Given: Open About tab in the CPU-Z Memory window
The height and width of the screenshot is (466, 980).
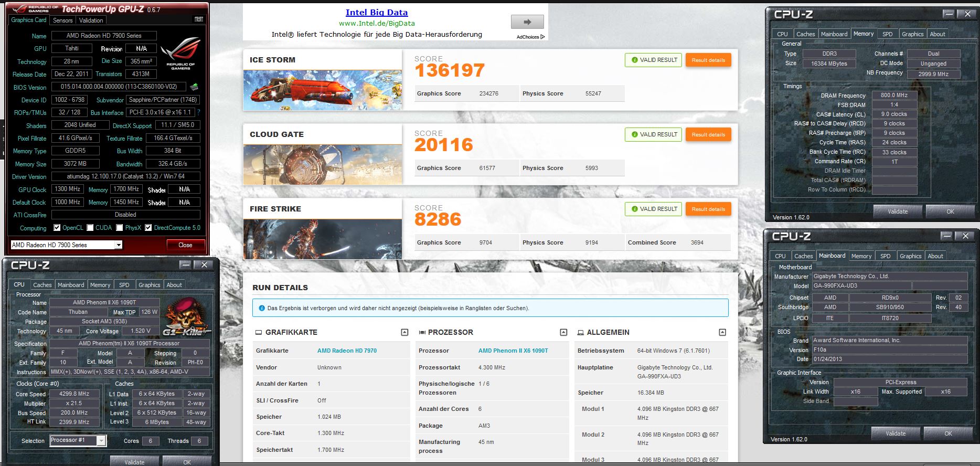Looking at the screenshot, I should (x=938, y=34).
